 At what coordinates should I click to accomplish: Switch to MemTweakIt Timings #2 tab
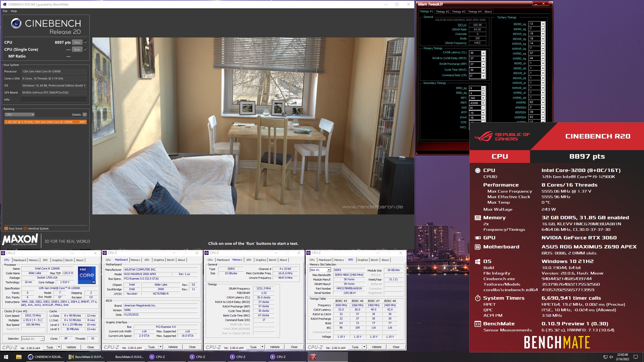click(x=442, y=12)
